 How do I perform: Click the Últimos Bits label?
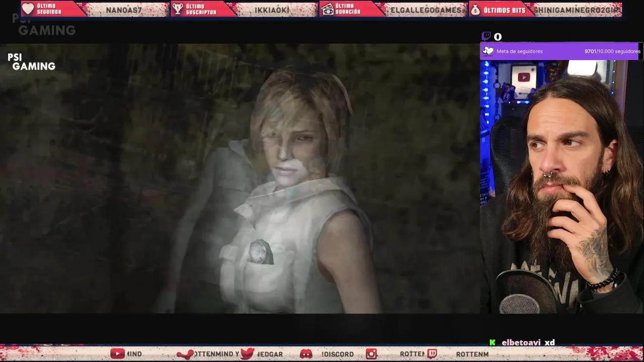[x=504, y=10]
